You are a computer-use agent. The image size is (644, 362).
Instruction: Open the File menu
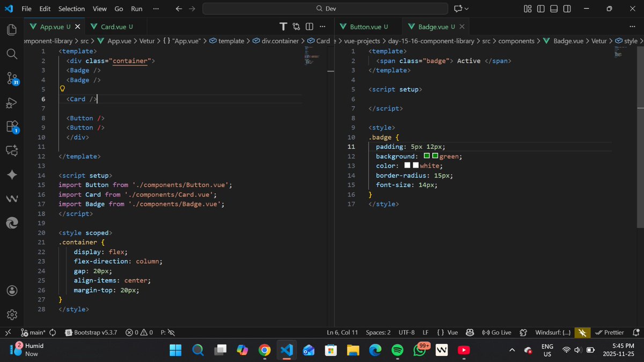point(26,9)
